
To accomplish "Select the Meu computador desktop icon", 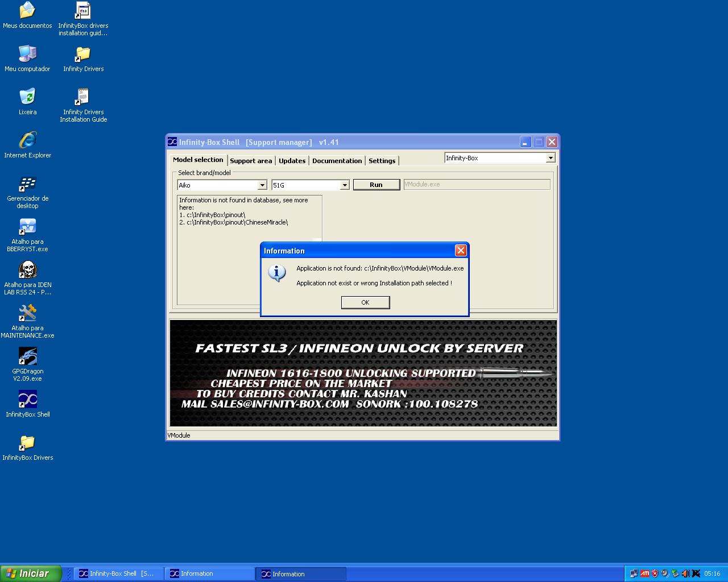I will tap(27, 59).
